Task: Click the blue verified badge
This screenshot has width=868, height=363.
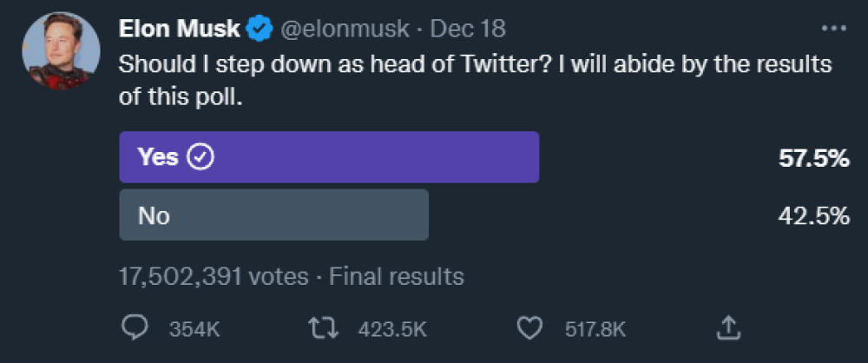Action: [260, 29]
